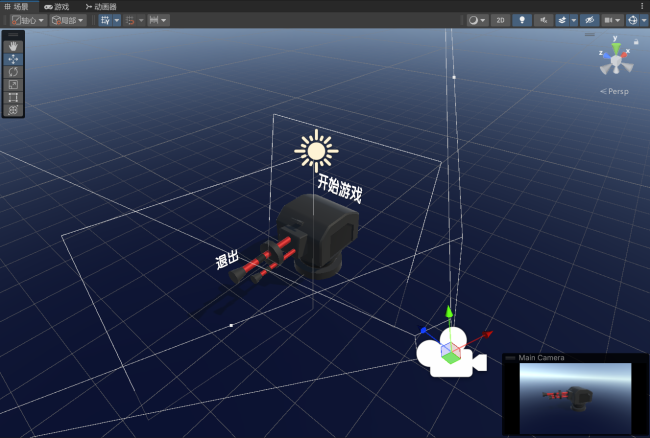Image resolution: width=650 pixels, height=438 pixels.
Task: Open the Gizmos dropdown arrow
Action: click(x=643, y=20)
